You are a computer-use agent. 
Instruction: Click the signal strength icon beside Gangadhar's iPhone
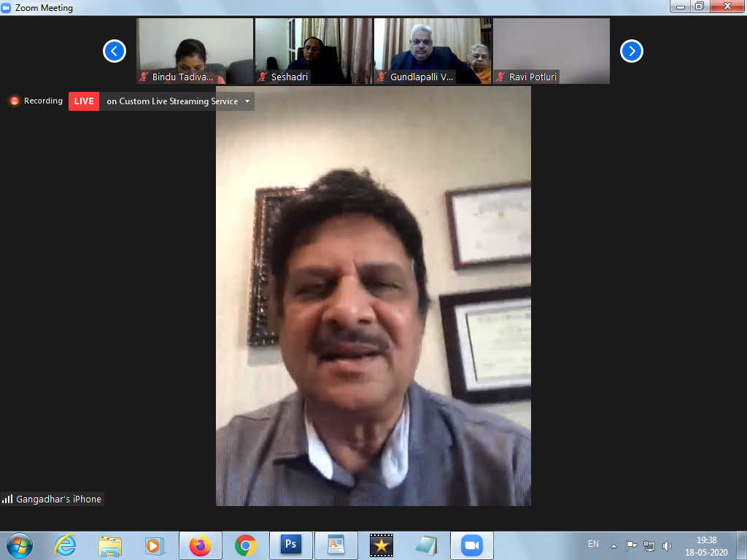[7, 499]
